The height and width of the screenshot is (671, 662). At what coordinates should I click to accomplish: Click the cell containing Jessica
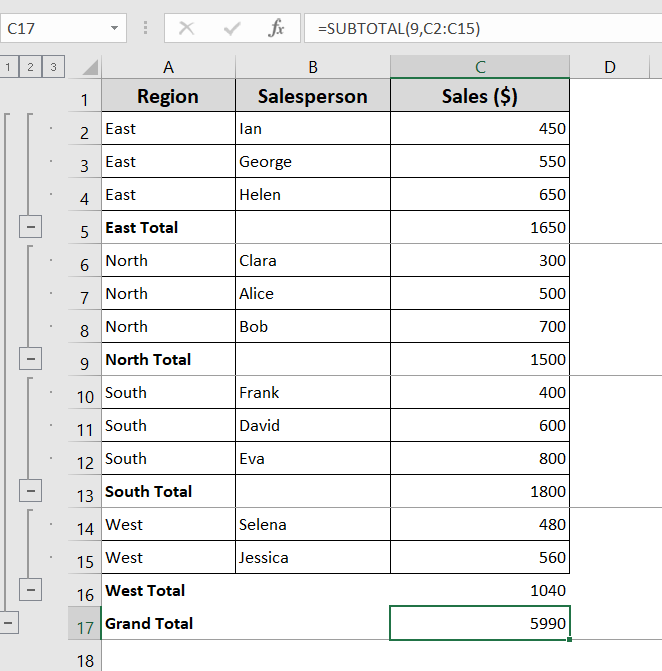(x=313, y=557)
